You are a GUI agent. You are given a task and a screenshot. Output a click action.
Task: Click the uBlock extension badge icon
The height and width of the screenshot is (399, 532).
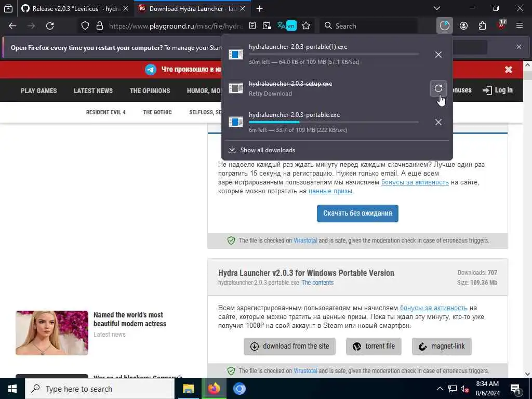(501, 25)
